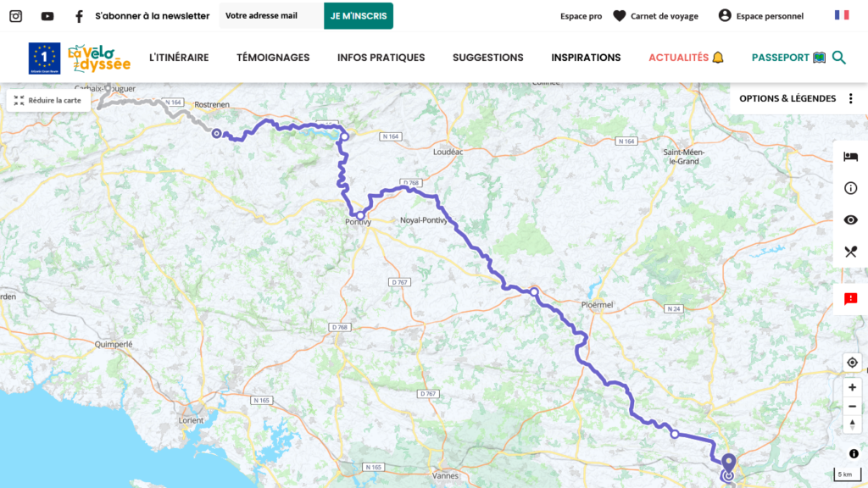Reset map orientation with the compass arrow

point(853,424)
